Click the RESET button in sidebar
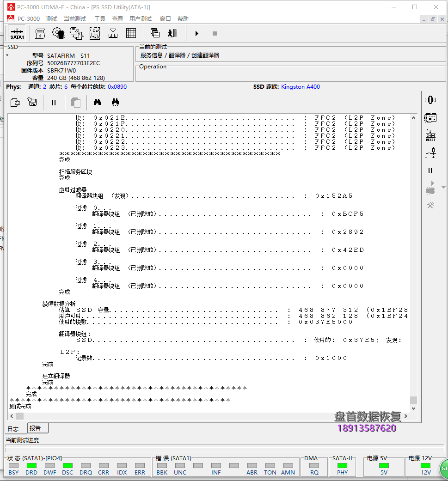 (x=430, y=135)
